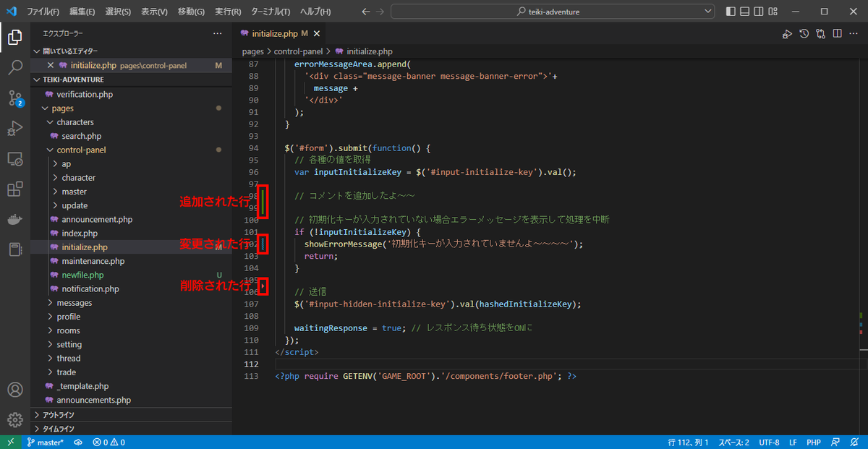Open the Accounts menu icon
Viewport: 868px width, 449px height.
pos(14,390)
